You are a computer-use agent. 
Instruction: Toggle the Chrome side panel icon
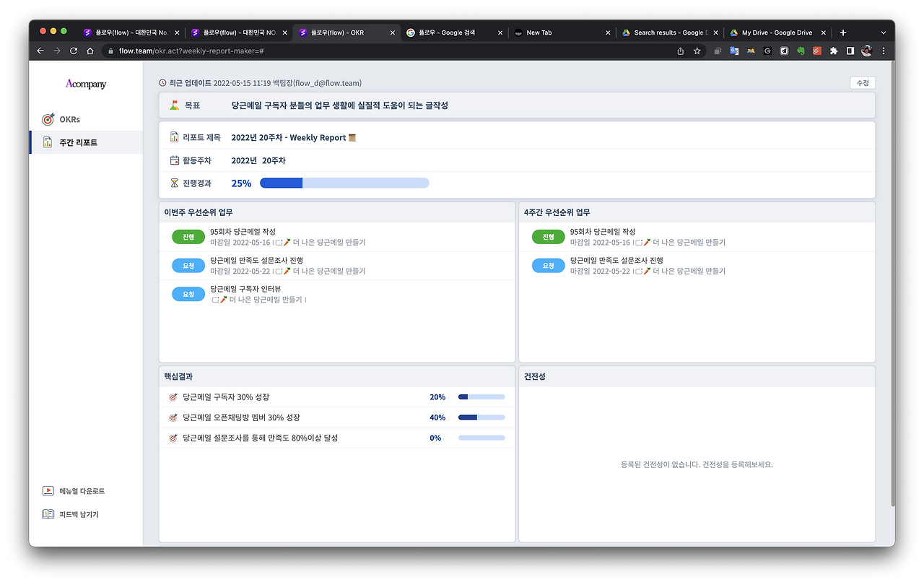pyautogui.click(x=850, y=51)
